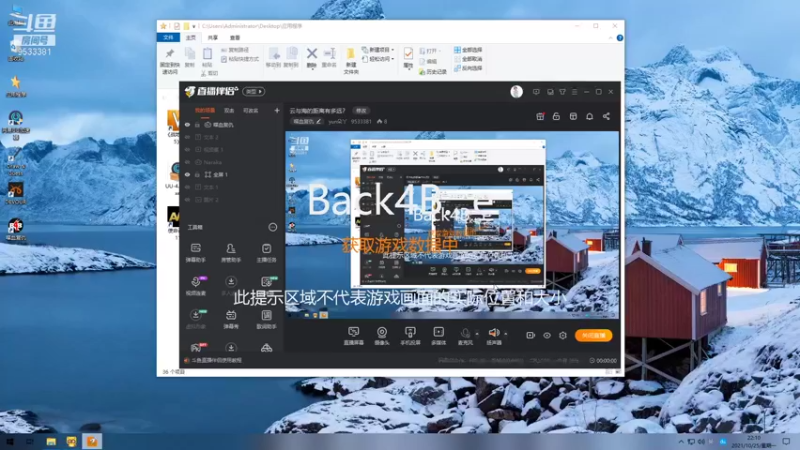Show the 文本 2 source
800x450 pixels.
click(187, 137)
